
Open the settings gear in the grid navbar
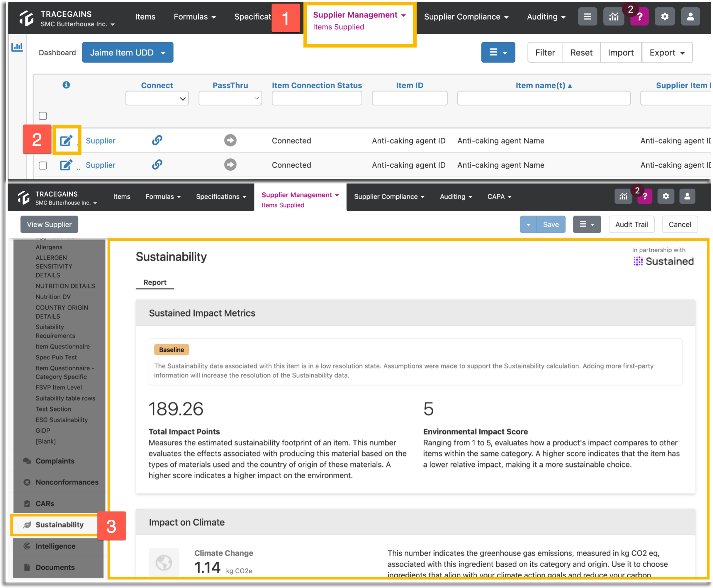[x=665, y=16]
